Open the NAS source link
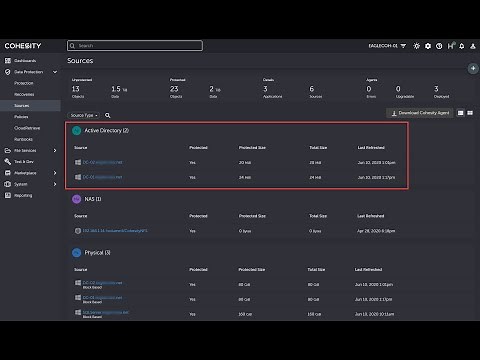 pos(115,231)
